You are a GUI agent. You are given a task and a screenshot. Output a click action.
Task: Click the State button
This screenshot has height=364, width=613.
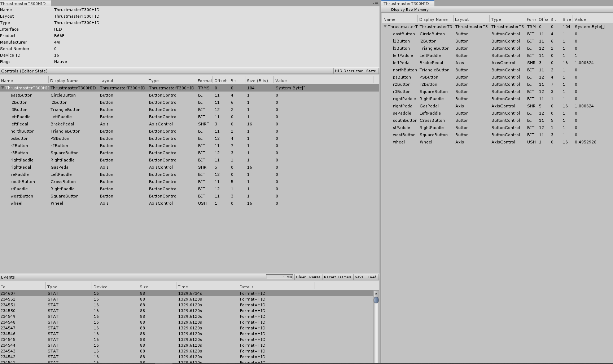371,71
